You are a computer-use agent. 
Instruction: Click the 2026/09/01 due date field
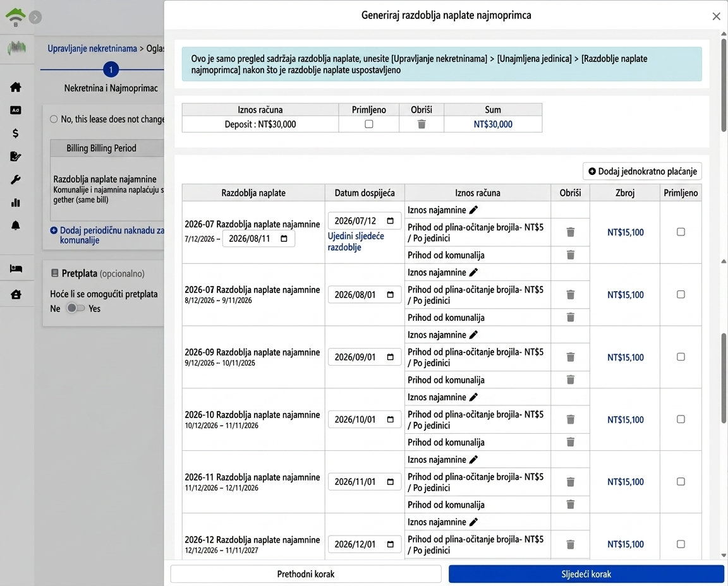(x=365, y=357)
